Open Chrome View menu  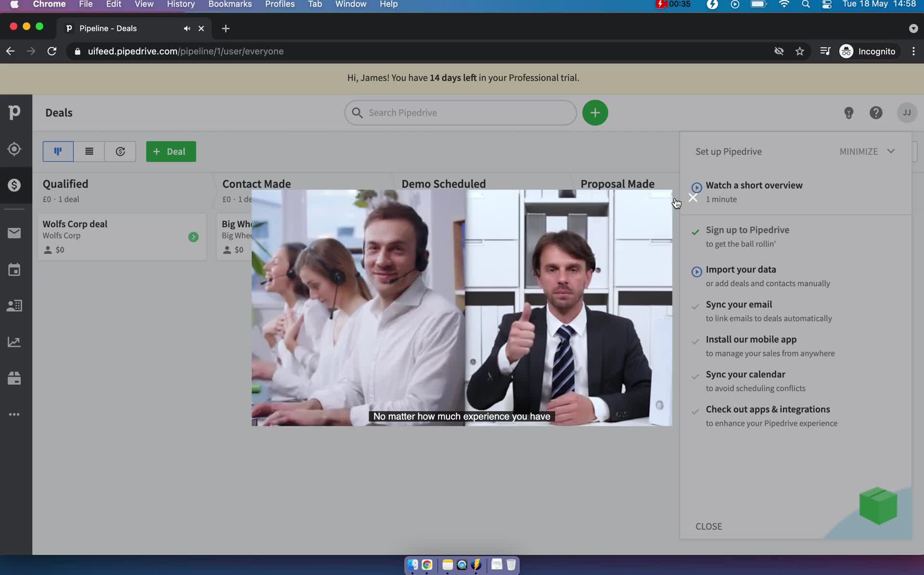click(144, 4)
